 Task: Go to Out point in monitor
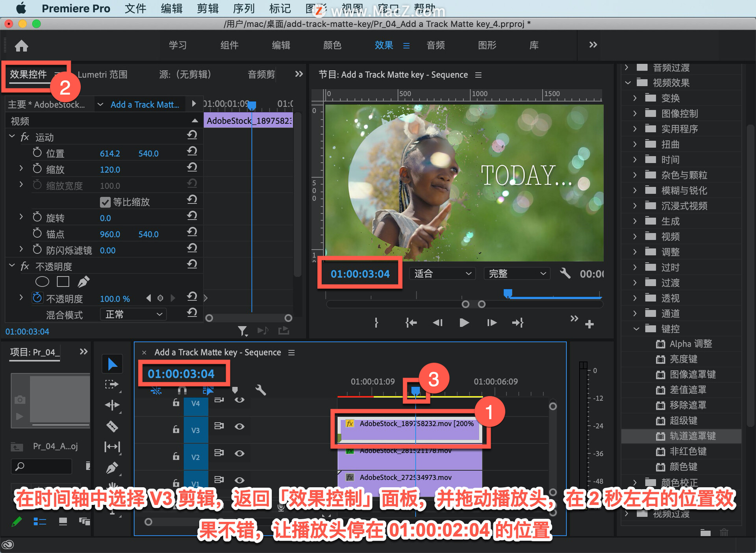pos(518,323)
